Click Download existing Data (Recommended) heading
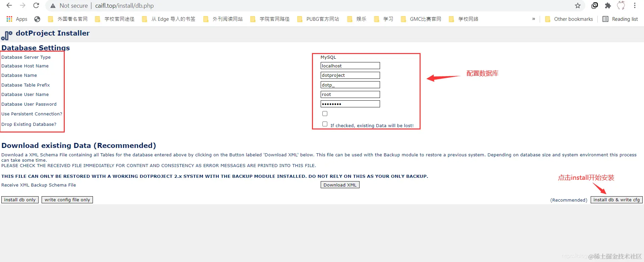 click(79, 146)
